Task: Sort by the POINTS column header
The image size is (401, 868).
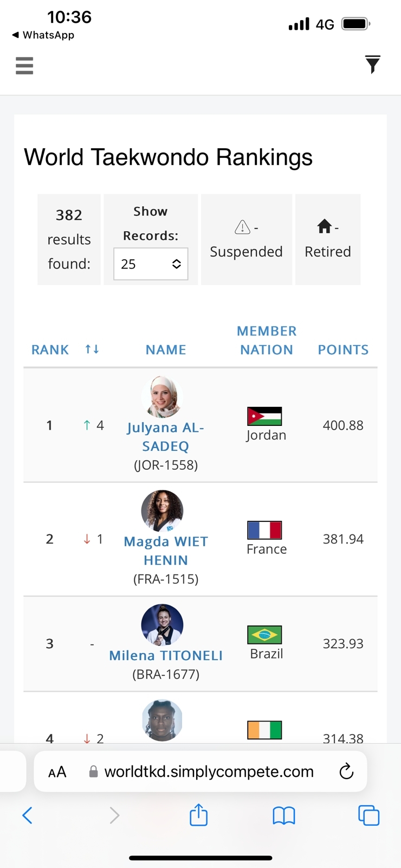Action: [343, 350]
